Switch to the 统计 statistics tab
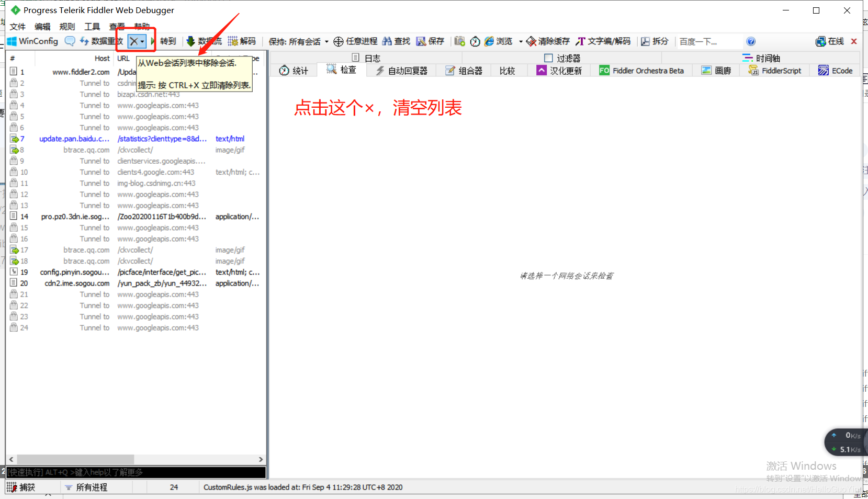This screenshot has height=499, width=868. [x=294, y=71]
